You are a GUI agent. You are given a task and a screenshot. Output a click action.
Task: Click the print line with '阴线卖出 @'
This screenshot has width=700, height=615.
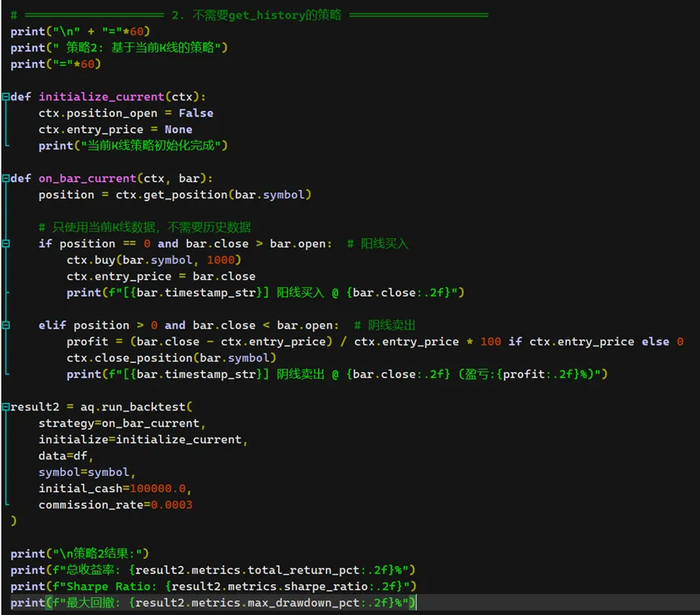click(x=337, y=374)
